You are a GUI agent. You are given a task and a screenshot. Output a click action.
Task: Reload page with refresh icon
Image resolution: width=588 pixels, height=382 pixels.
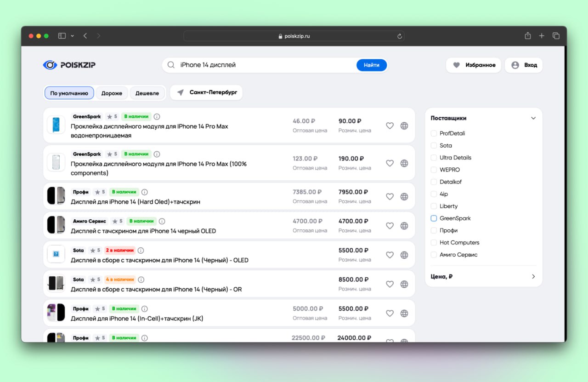pyautogui.click(x=400, y=36)
